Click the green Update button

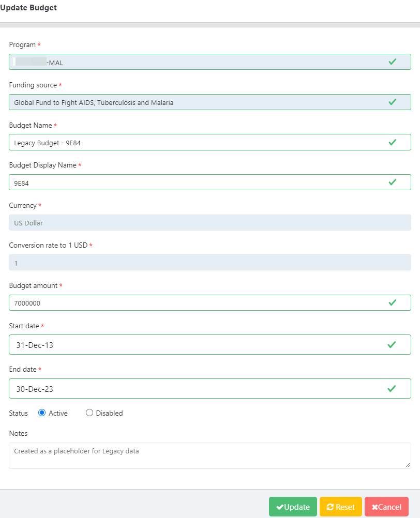(293, 507)
